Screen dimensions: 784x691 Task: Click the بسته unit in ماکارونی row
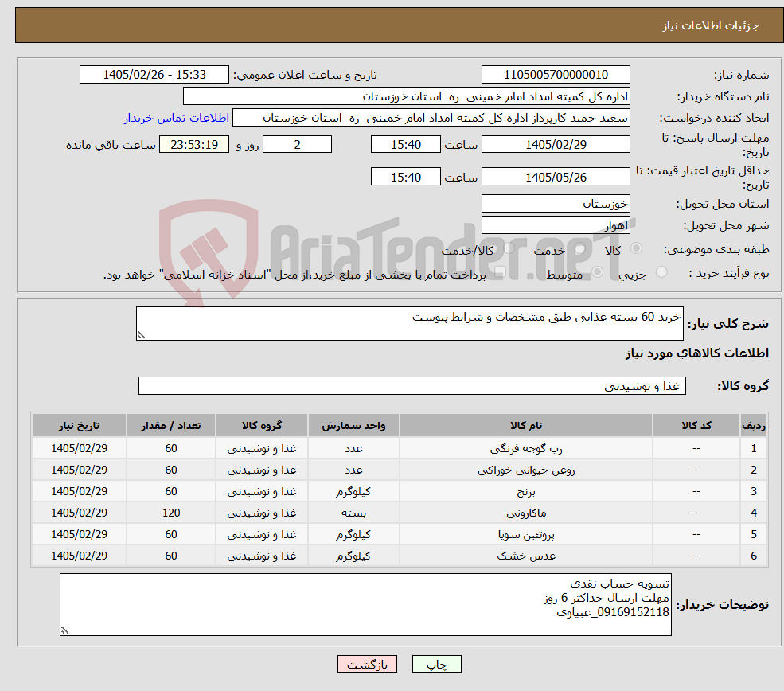353,513
